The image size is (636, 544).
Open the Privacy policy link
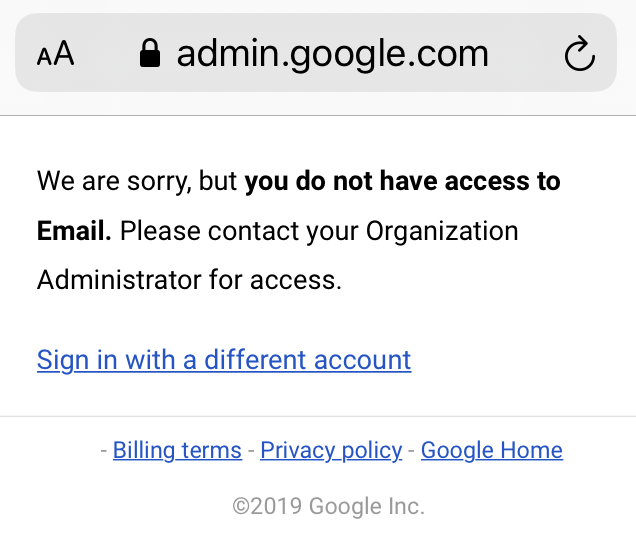(331, 450)
